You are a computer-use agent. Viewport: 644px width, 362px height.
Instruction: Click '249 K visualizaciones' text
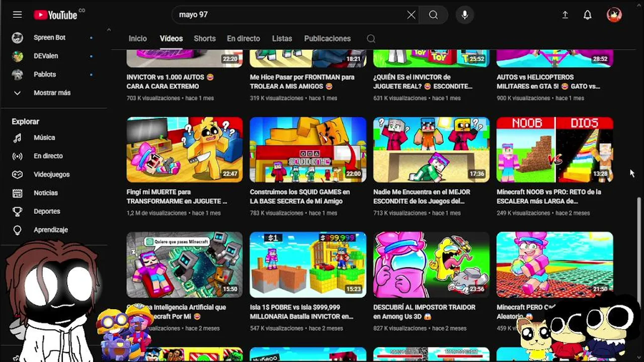523,213
